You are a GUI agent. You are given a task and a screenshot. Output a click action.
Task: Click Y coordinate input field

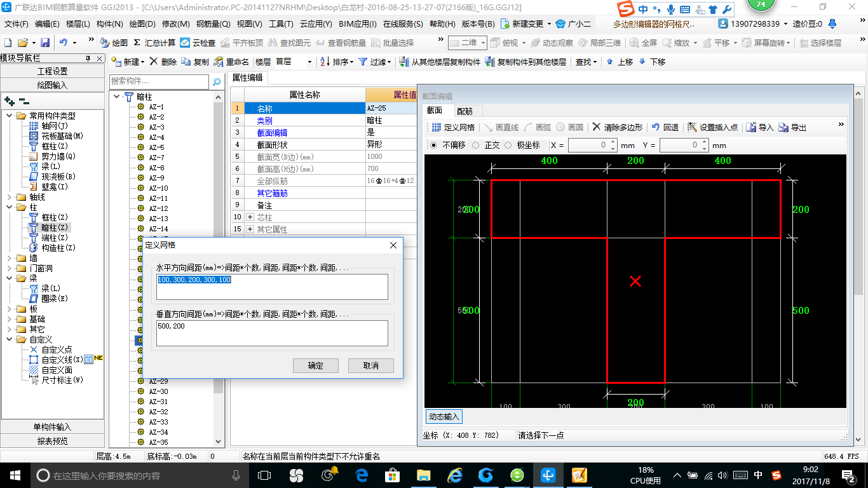point(684,146)
